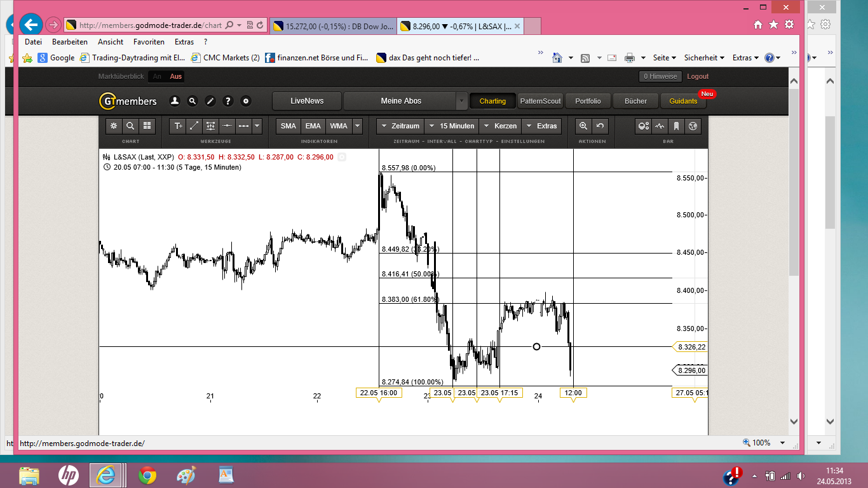
Task: Switch to the Charting tab
Action: point(492,101)
